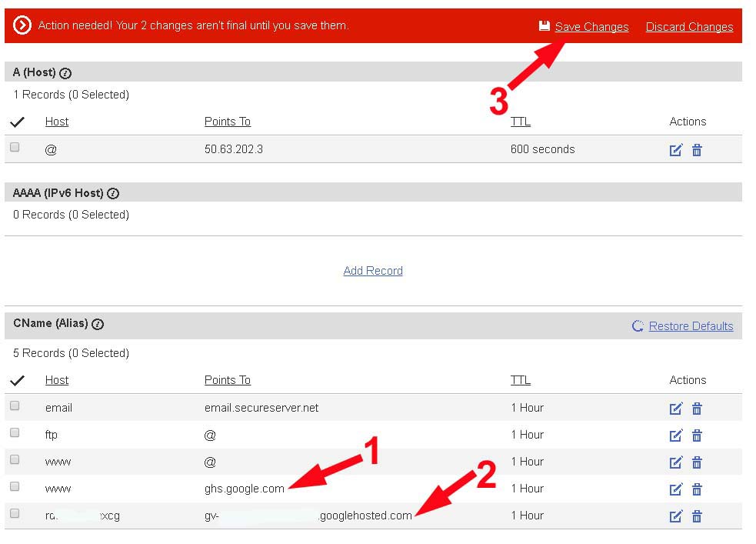Delete the ftp CName record
This screenshot has width=756, height=544.
pos(697,436)
